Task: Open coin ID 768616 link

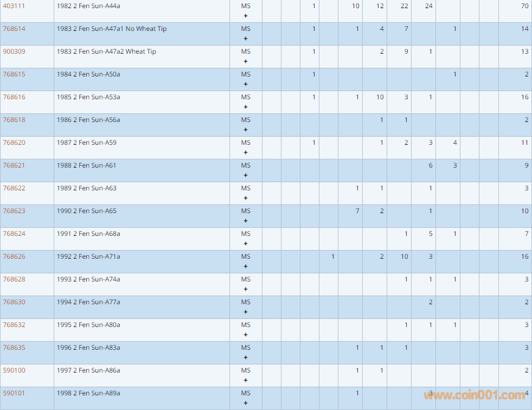Action: [14, 97]
